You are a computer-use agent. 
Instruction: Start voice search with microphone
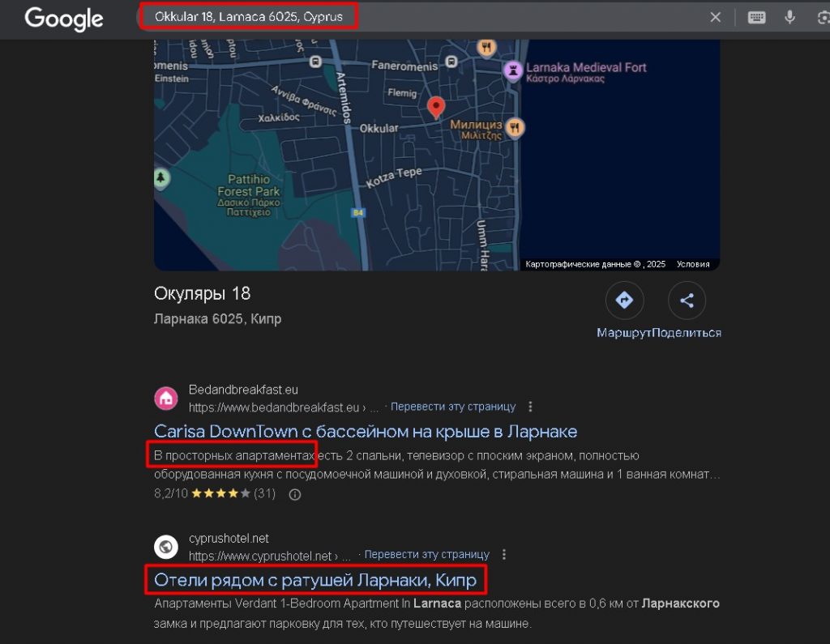[x=789, y=17]
